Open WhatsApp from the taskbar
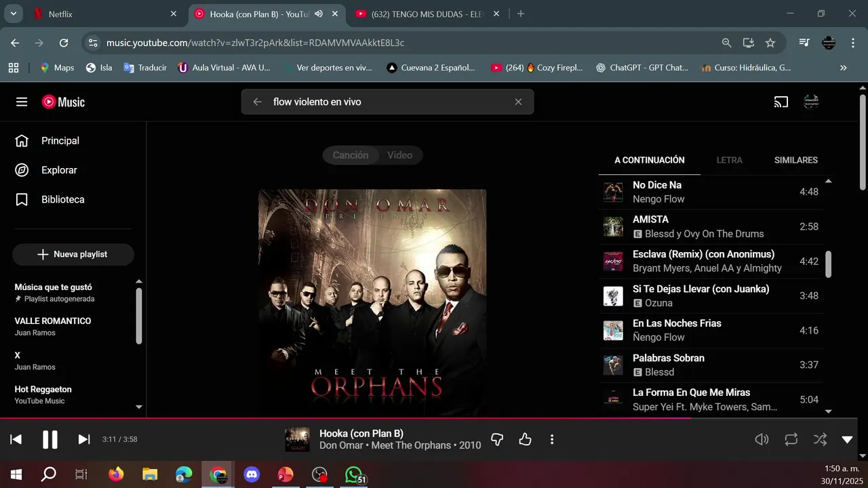 pos(353,474)
